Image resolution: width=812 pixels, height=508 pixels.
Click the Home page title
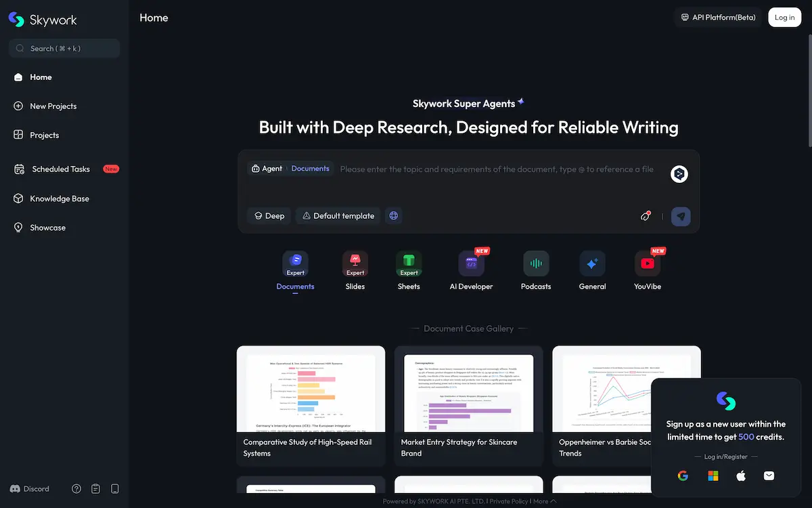154,18
